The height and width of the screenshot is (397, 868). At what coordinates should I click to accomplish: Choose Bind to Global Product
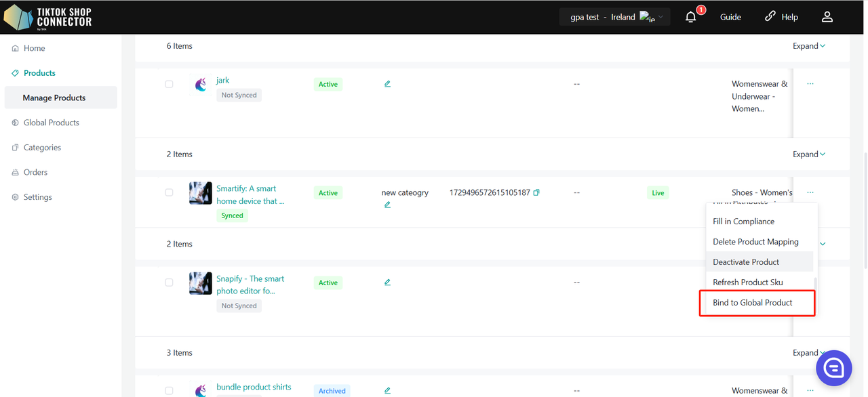[x=753, y=303]
